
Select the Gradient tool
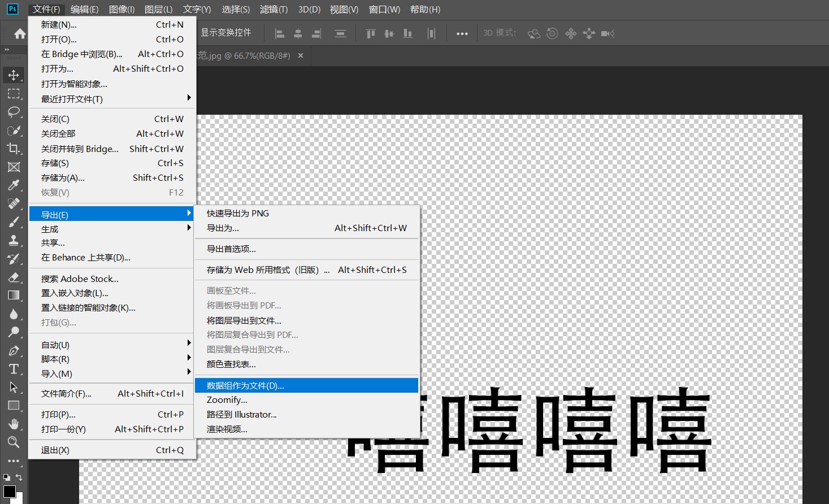14,295
